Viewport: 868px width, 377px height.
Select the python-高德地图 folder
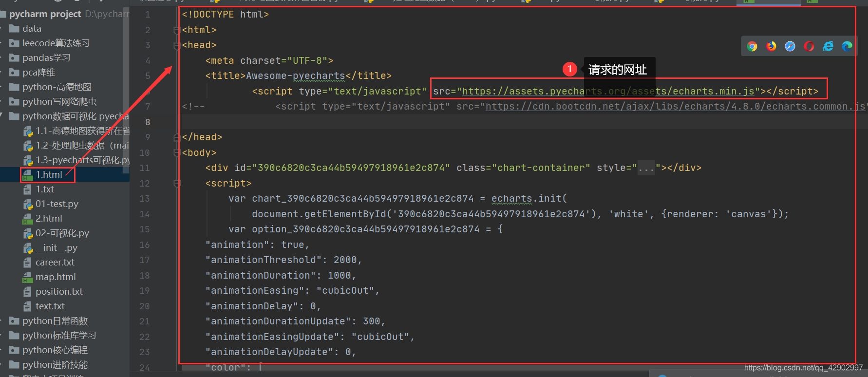(57, 87)
